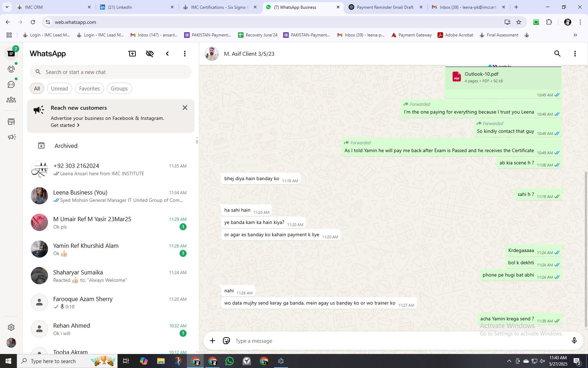Click the Chrome profile avatar icon
This screenshot has width=588, height=368.
coord(568,22)
